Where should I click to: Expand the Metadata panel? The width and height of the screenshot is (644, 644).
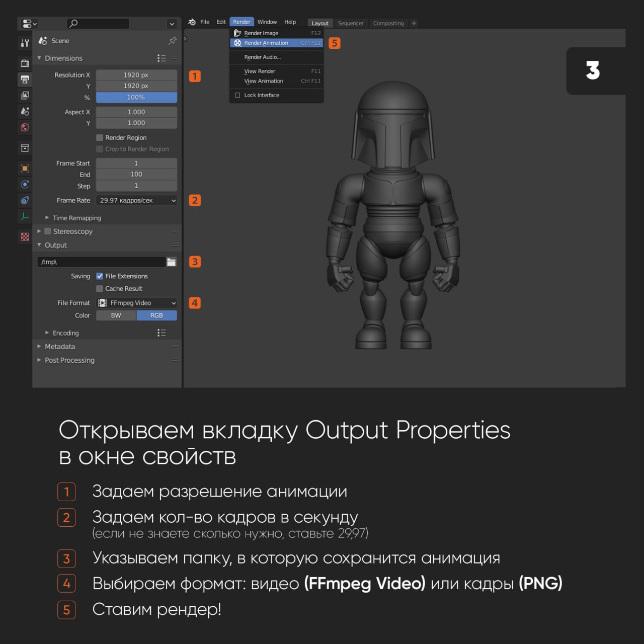pyautogui.click(x=39, y=347)
